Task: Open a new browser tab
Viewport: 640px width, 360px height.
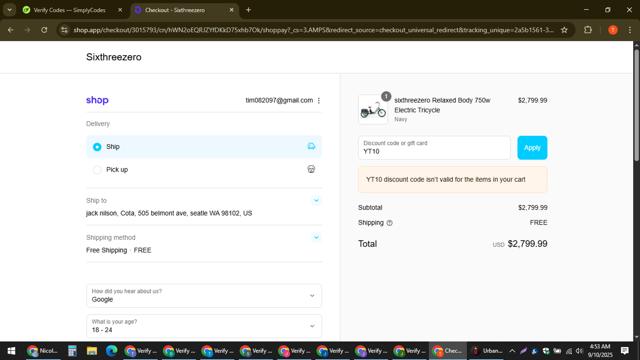Action: [x=248, y=10]
